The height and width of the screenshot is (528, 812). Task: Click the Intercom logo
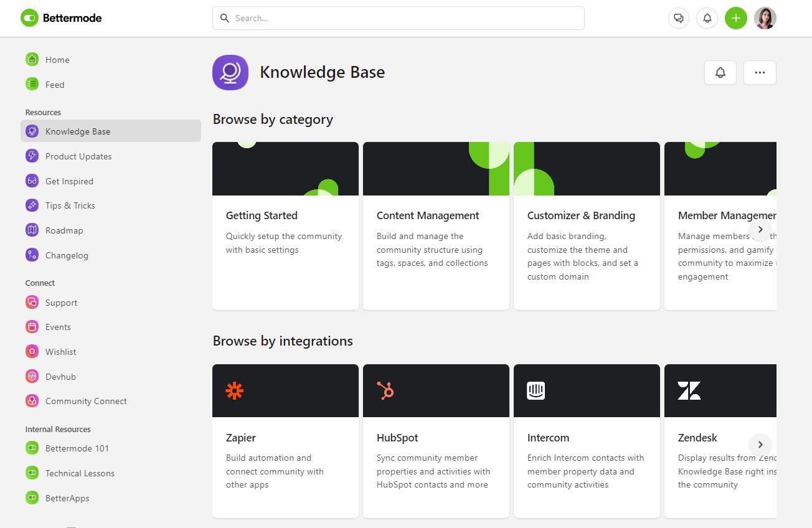coord(536,390)
